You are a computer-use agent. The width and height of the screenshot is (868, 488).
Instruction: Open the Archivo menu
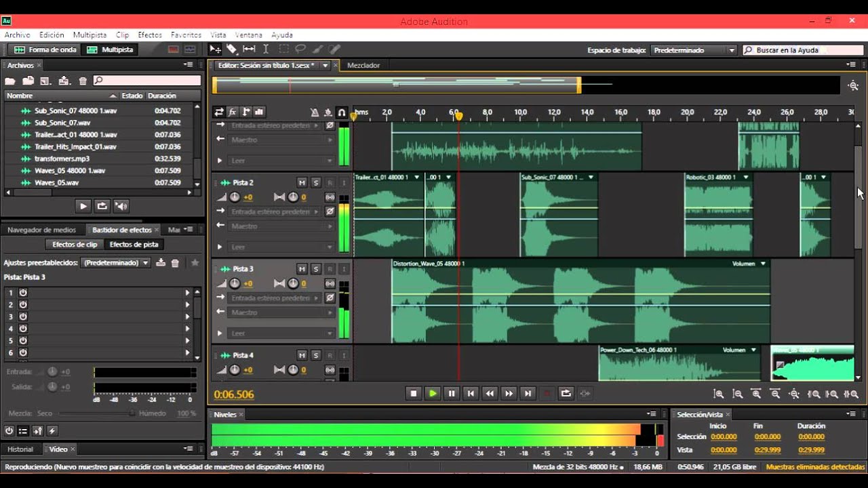(x=17, y=35)
